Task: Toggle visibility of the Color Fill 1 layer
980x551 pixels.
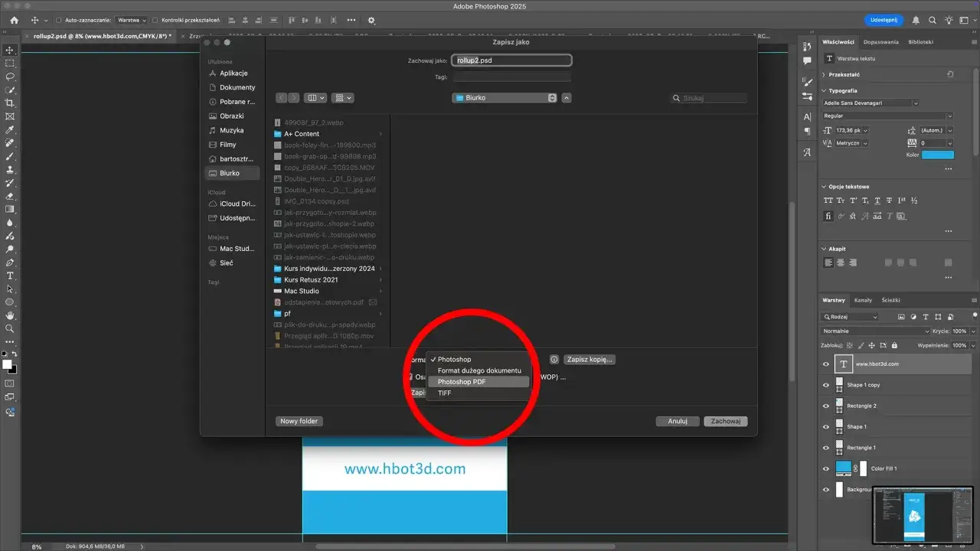Action: pyautogui.click(x=828, y=468)
